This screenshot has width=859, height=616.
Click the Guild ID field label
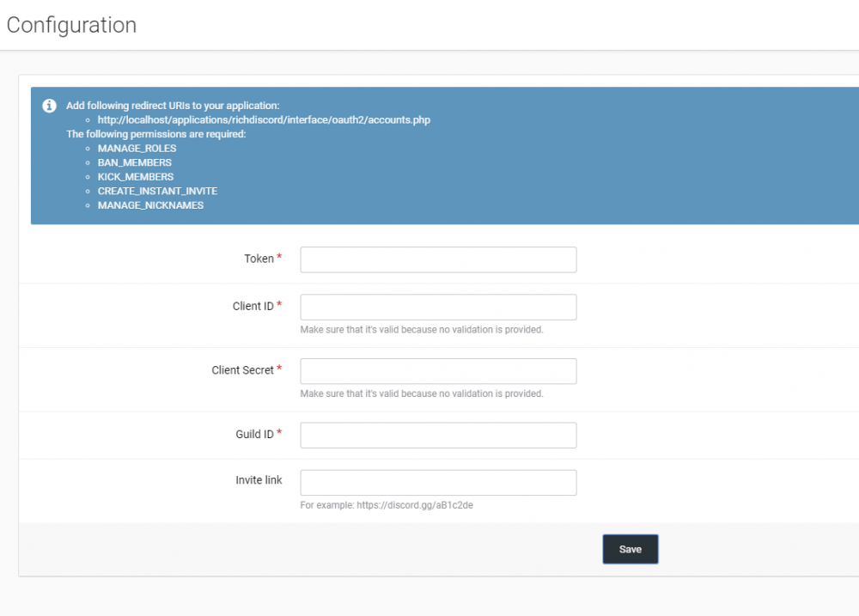pyautogui.click(x=254, y=435)
